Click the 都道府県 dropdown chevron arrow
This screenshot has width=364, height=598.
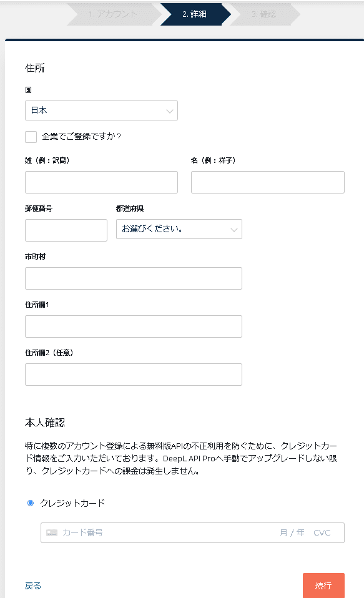click(234, 230)
